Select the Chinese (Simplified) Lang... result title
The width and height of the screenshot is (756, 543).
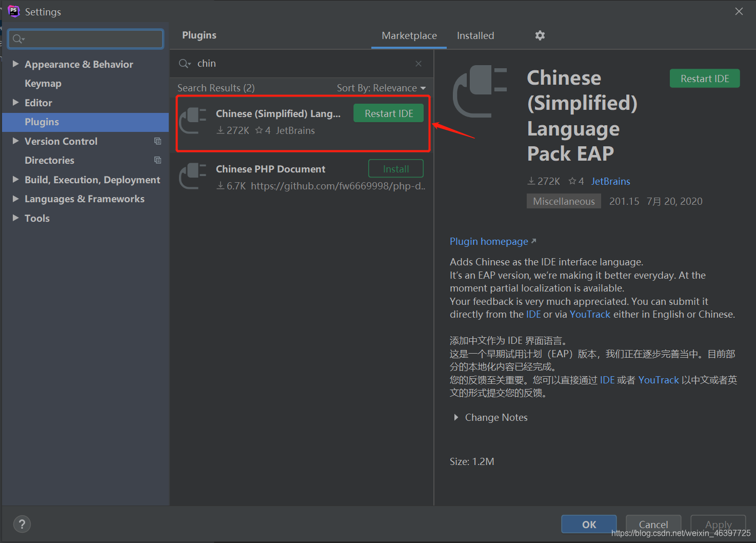tap(278, 113)
